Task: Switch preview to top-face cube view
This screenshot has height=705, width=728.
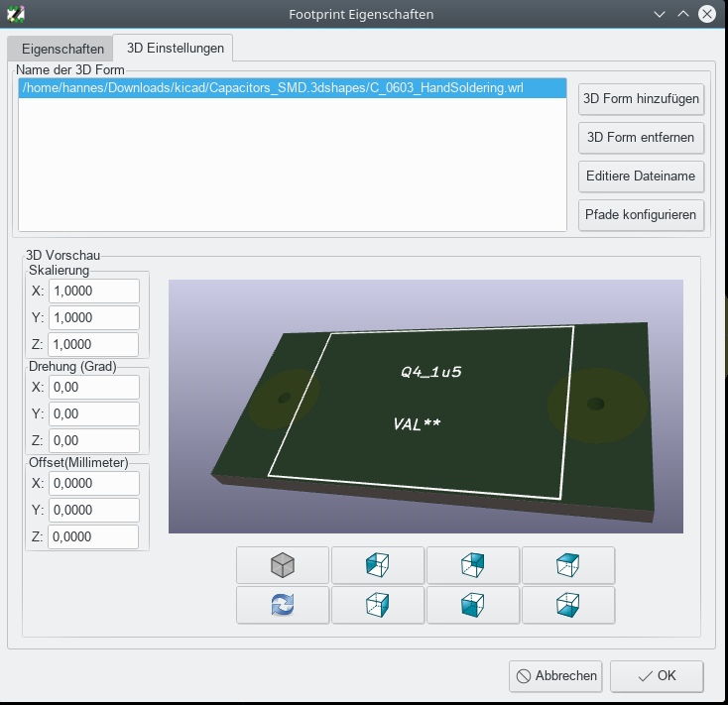Action: [x=568, y=565]
